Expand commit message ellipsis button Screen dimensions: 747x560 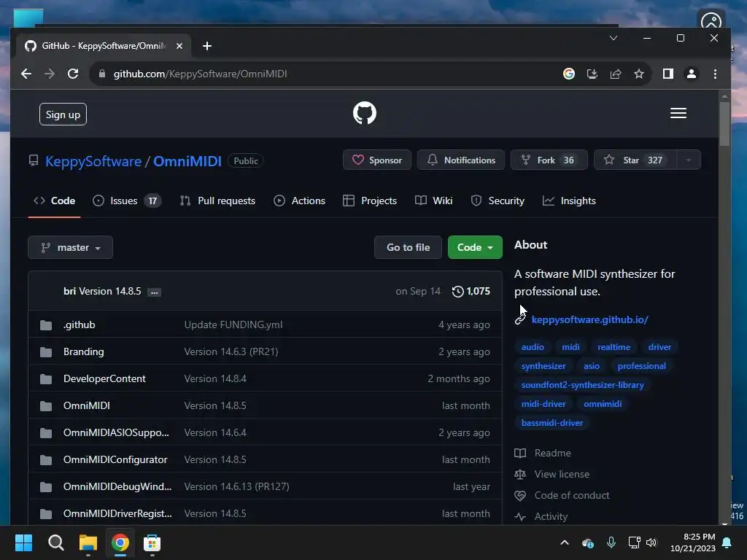tap(154, 292)
